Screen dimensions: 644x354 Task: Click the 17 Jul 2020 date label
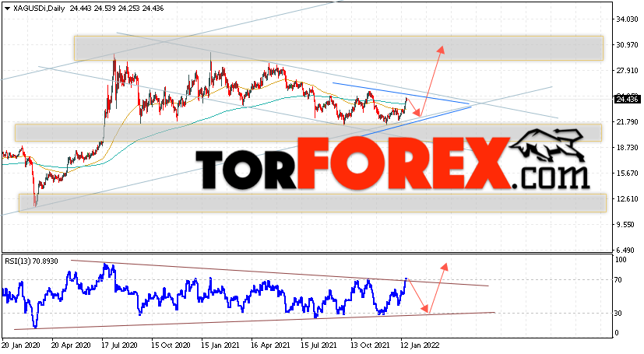coord(121,345)
